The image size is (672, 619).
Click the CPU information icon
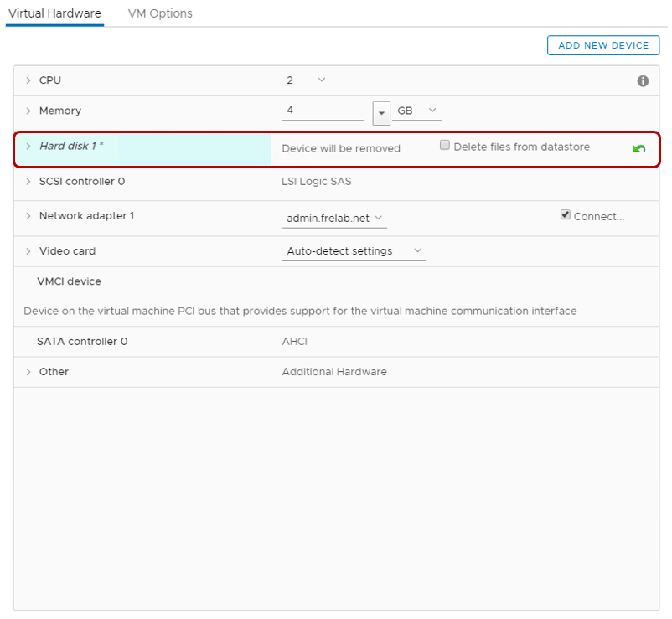coord(642,80)
